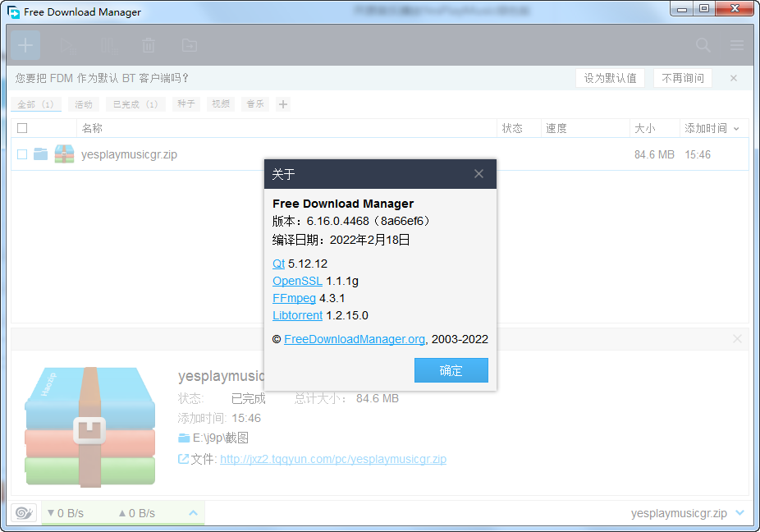The height and width of the screenshot is (532, 760).
Task: Click the pause downloads toolbar icon
Action: tap(109, 46)
